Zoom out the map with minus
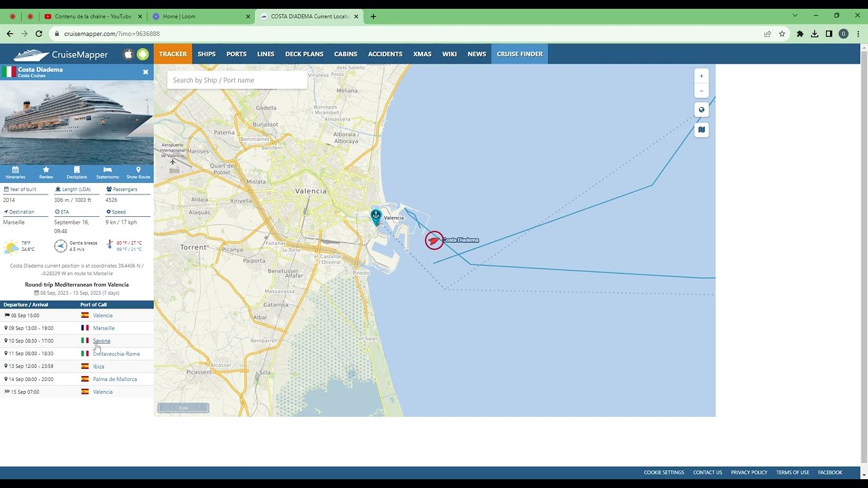 coord(701,91)
